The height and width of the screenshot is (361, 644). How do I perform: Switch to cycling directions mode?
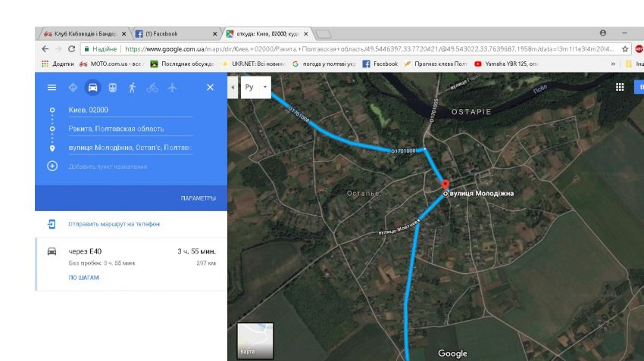152,88
